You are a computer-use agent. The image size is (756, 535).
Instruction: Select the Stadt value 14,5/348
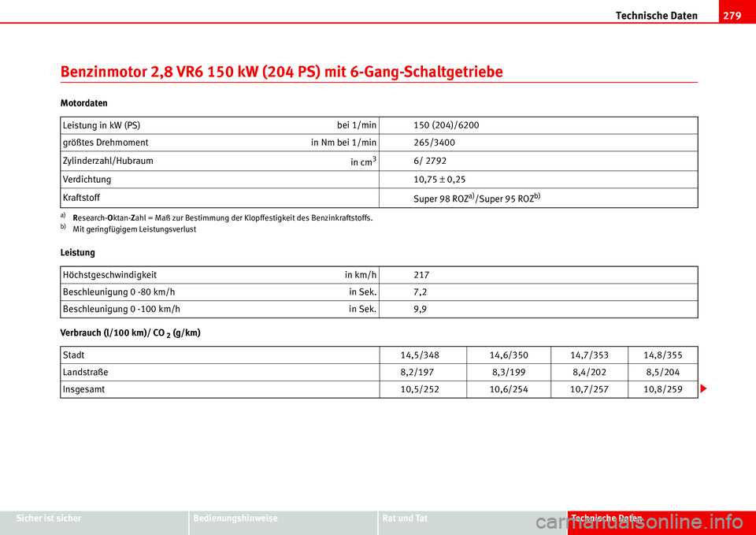tap(420, 355)
